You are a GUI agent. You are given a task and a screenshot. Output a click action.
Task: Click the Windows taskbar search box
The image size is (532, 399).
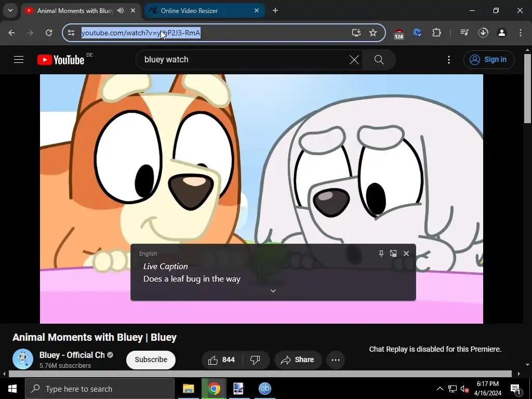coord(100,389)
